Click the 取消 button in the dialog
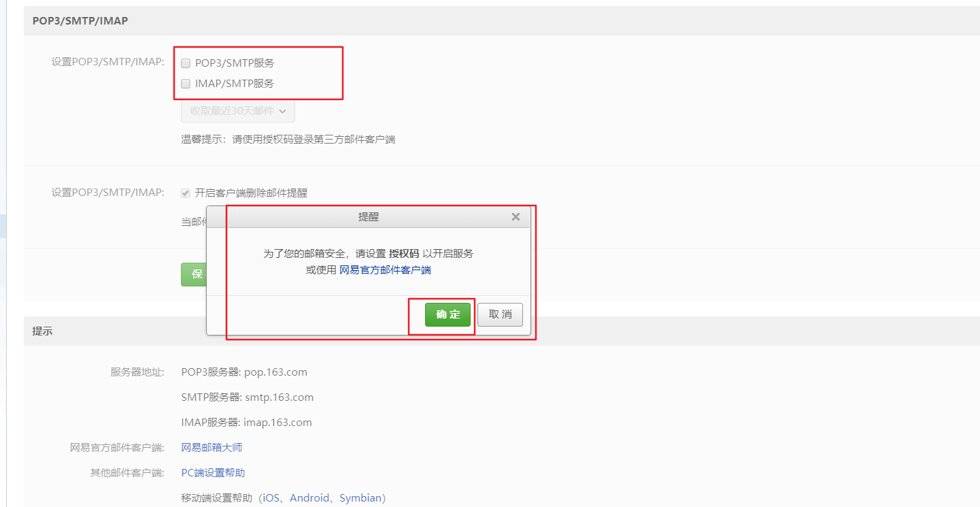Screen dimensions: 980x507 coord(500,314)
